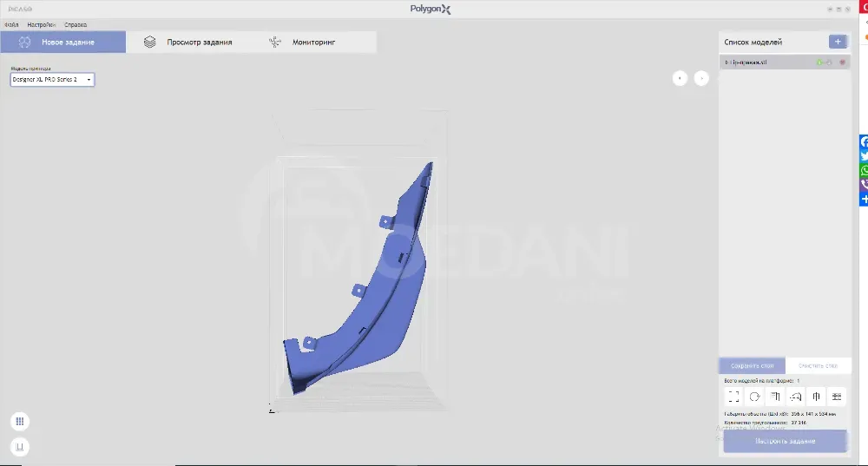
Task: Select the dashed move/lay-flat tool icon
Action: 795,397
